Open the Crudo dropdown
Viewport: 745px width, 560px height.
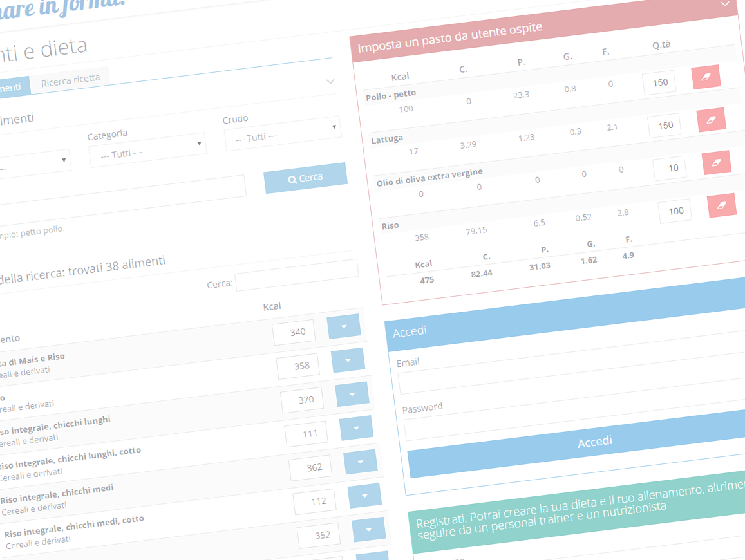tap(283, 134)
